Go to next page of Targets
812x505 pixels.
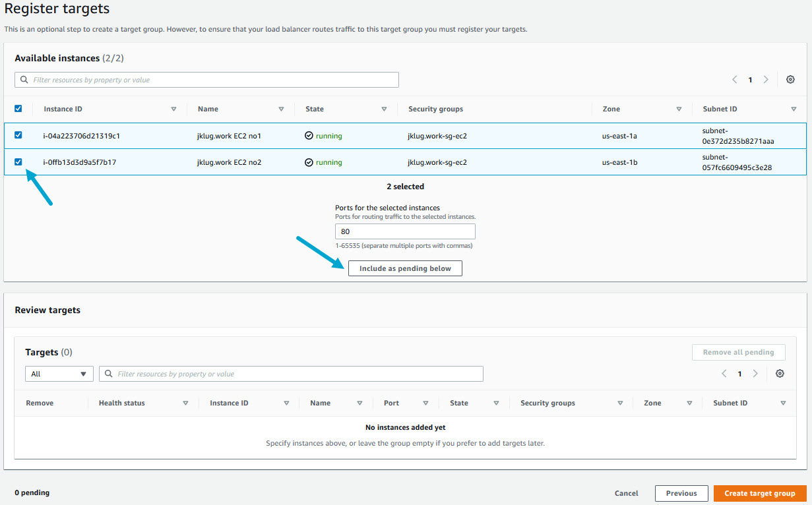point(755,374)
